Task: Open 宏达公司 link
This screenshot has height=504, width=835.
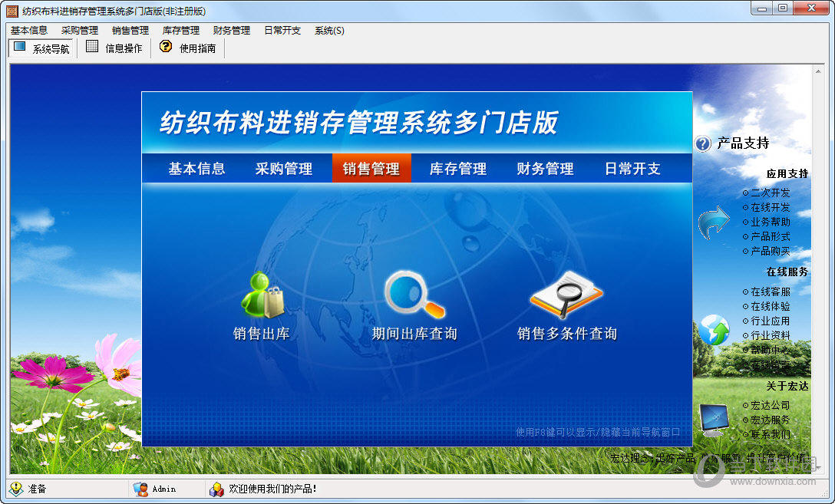Action: (770, 405)
